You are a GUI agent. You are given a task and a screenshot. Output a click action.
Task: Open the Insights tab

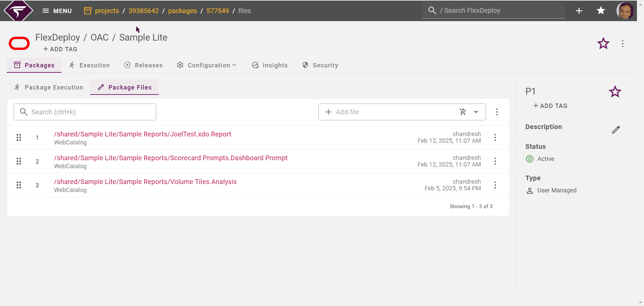click(x=270, y=65)
